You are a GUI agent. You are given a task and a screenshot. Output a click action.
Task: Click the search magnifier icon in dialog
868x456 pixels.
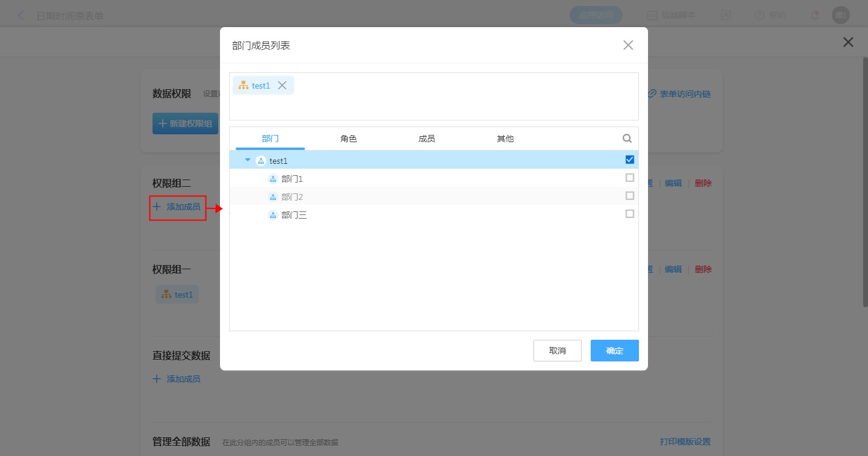pos(627,139)
